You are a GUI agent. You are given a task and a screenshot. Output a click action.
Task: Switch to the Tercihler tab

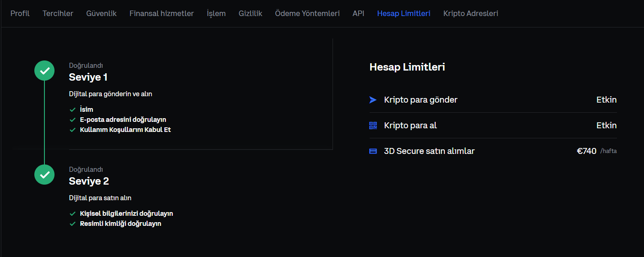(x=58, y=13)
